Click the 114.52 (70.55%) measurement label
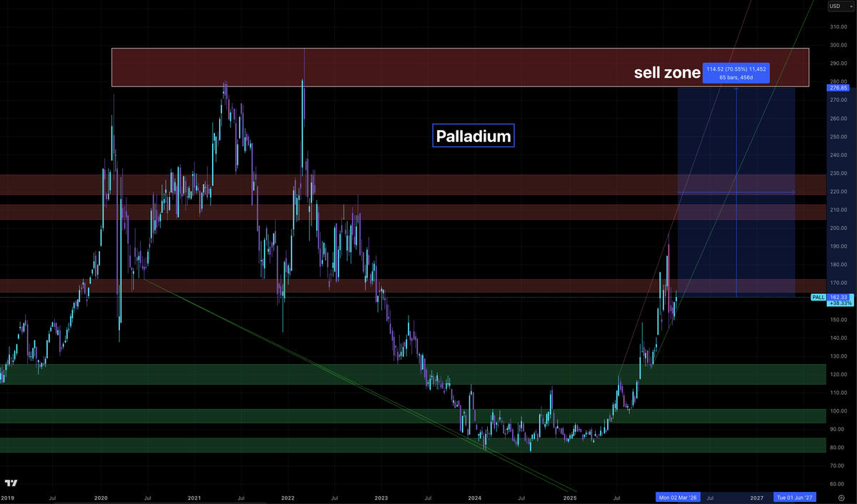Viewport: 857px width, 504px height. point(736,72)
